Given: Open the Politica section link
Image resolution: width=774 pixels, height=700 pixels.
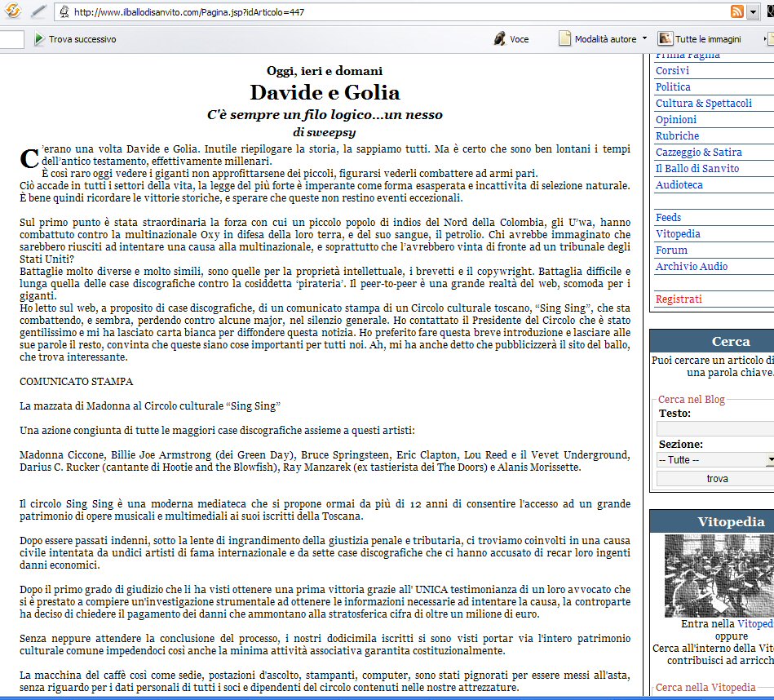Looking at the screenshot, I should [x=673, y=87].
